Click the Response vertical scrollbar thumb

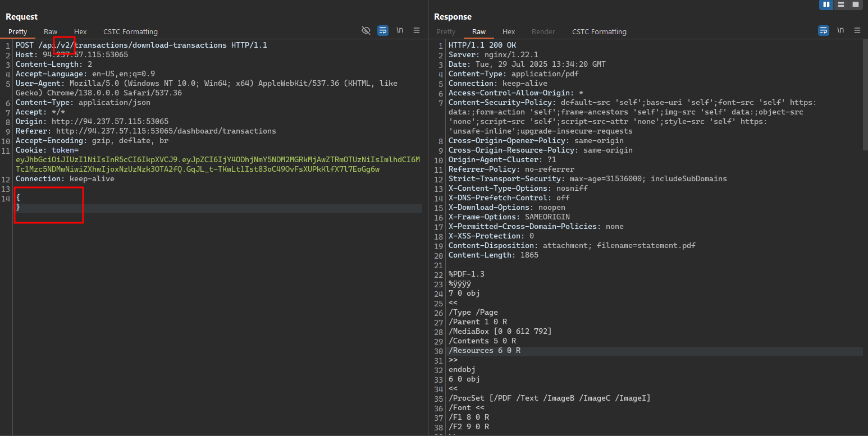click(865, 95)
